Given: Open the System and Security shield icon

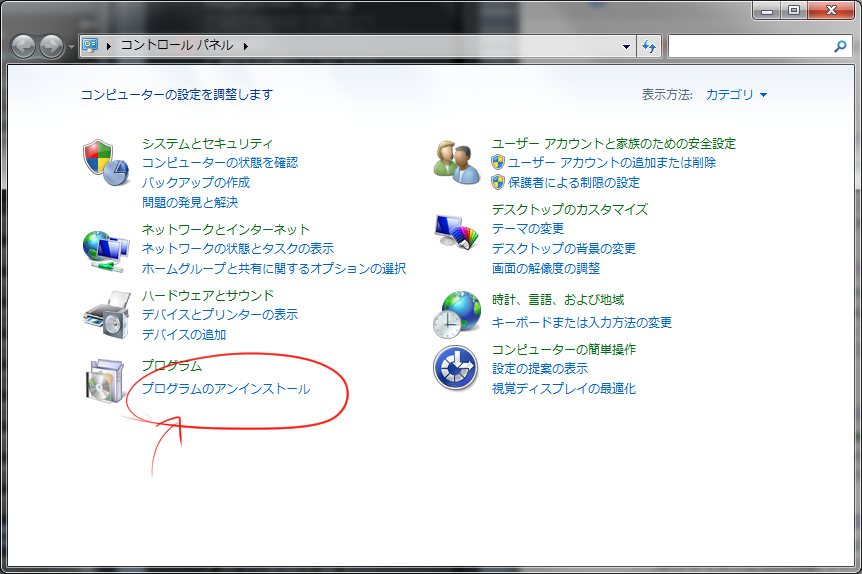Looking at the screenshot, I should 106,163.
